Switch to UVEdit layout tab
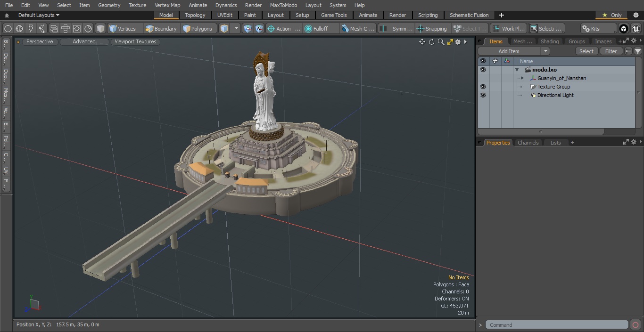 (x=225, y=15)
